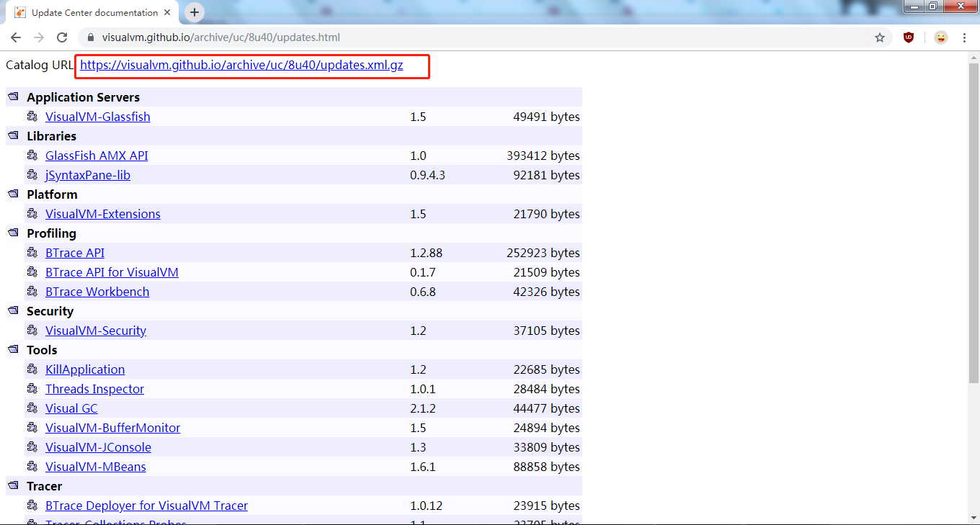Click the lock icon in the address bar
980x525 pixels.
point(91,37)
